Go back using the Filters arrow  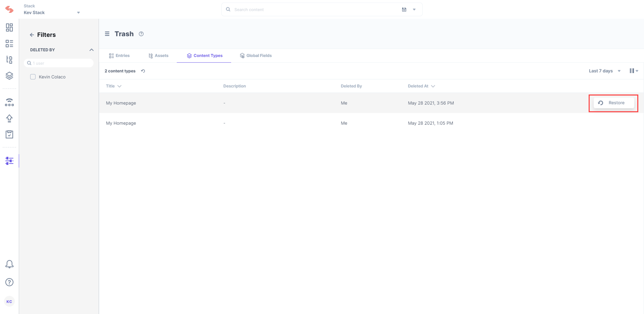coord(32,35)
